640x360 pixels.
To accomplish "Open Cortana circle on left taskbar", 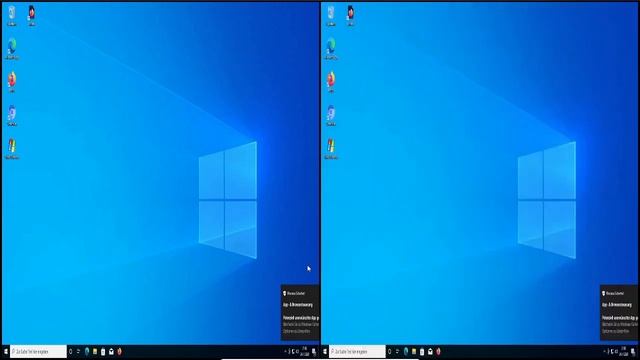I will [71, 351].
